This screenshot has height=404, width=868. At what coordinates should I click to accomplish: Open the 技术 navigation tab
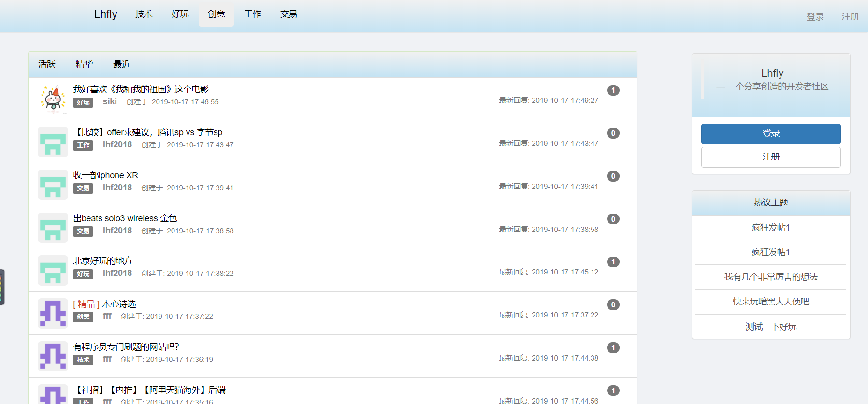(144, 14)
